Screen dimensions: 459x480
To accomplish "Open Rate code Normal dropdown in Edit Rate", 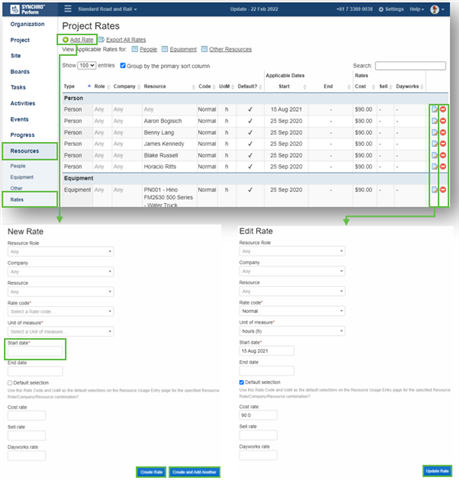I will [292, 311].
